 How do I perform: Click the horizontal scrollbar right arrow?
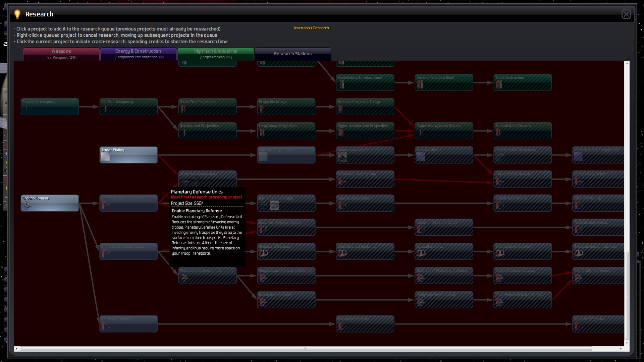click(621, 349)
